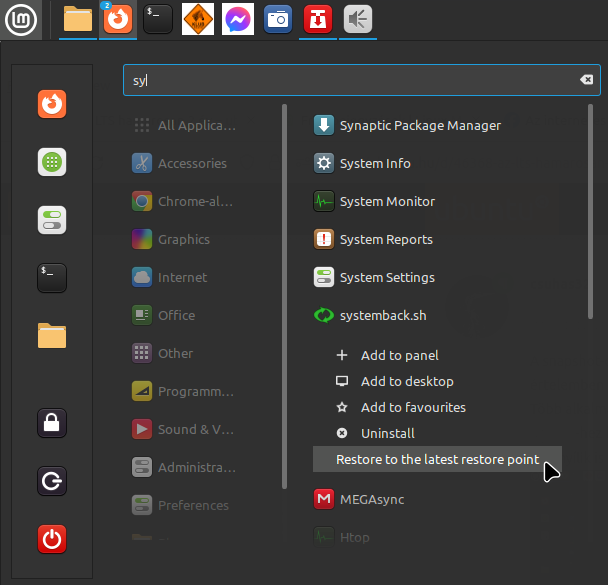Click into the search box containing 'syl'

tap(361, 80)
